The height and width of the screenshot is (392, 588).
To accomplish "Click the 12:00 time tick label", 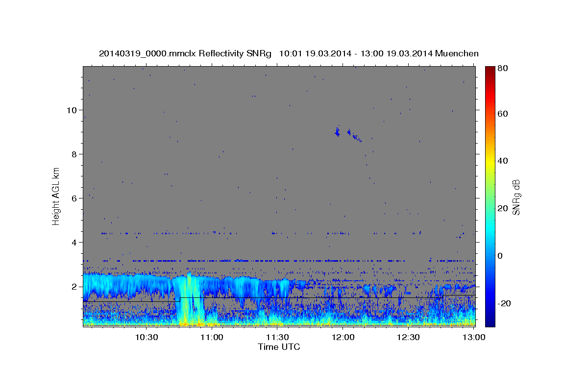I will (x=343, y=337).
